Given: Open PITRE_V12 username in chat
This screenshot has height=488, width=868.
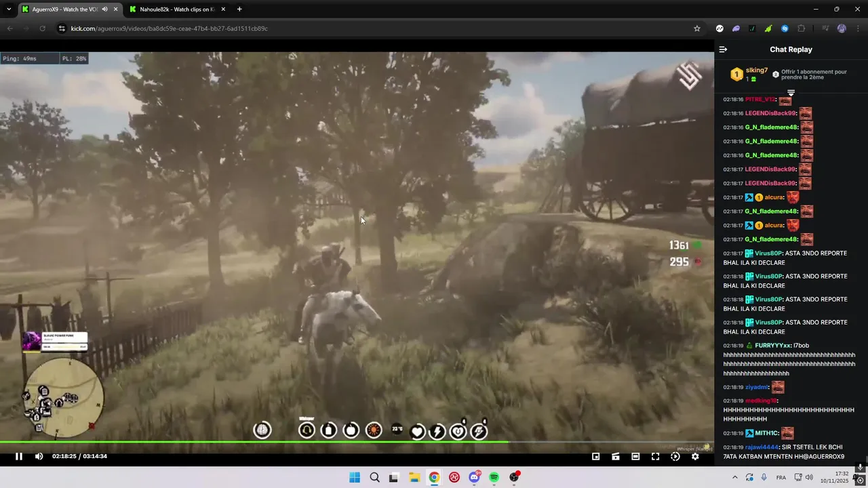Looking at the screenshot, I should 760,100.
